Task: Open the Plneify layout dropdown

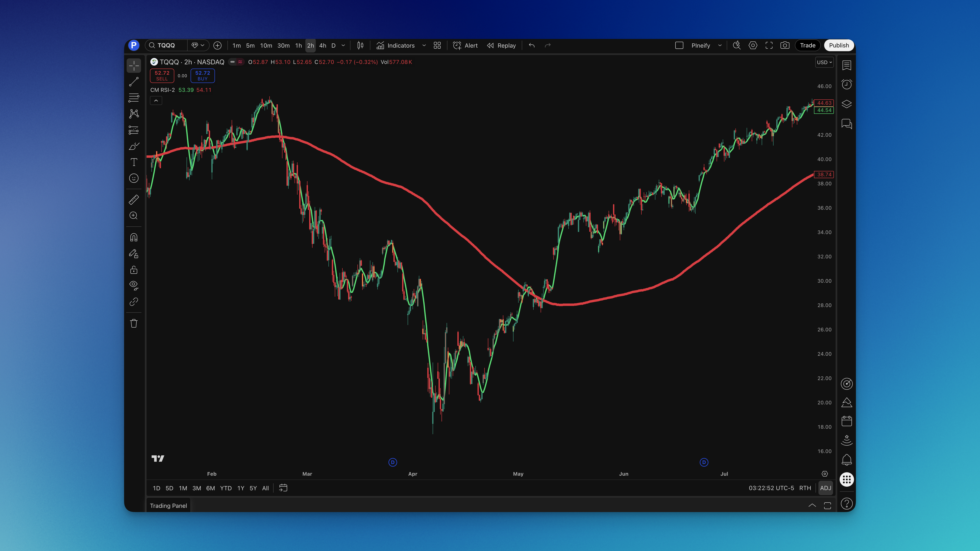Action: coord(719,46)
